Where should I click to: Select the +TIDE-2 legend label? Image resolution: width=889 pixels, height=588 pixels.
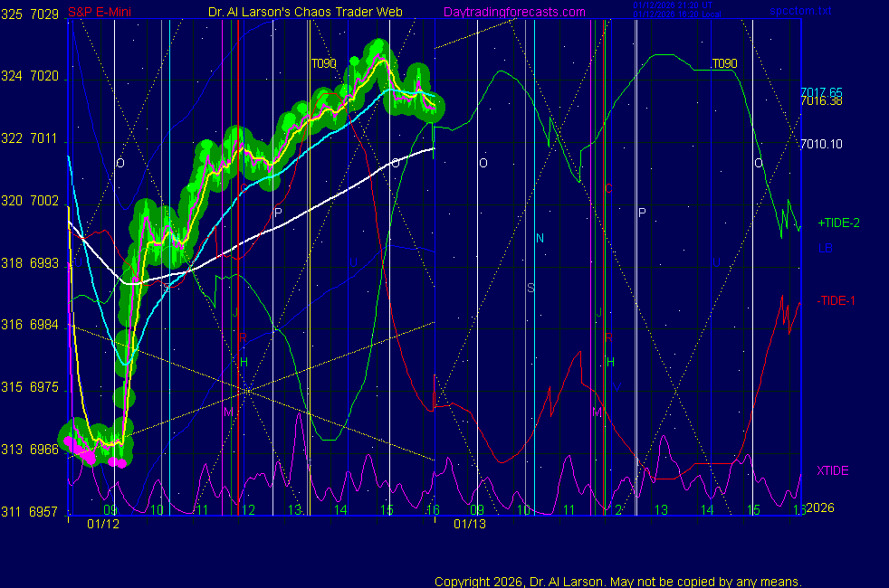(x=838, y=223)
